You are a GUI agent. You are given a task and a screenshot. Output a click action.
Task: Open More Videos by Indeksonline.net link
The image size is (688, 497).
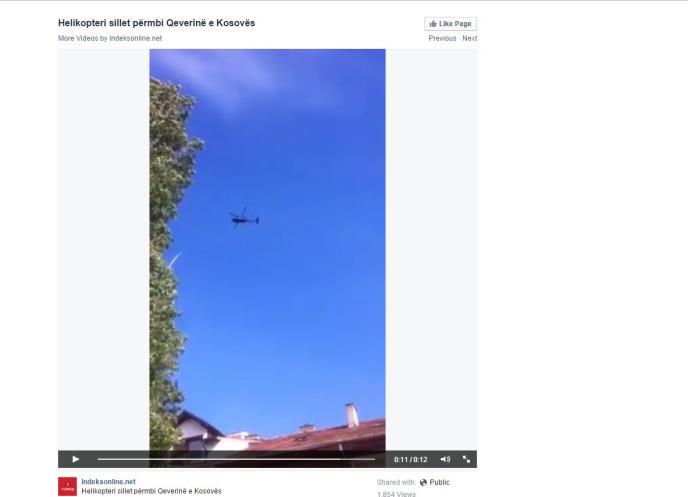110,38
